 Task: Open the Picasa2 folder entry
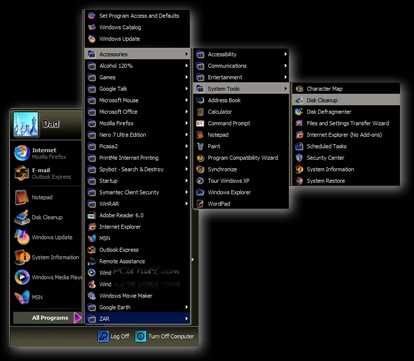pos(138,146)
